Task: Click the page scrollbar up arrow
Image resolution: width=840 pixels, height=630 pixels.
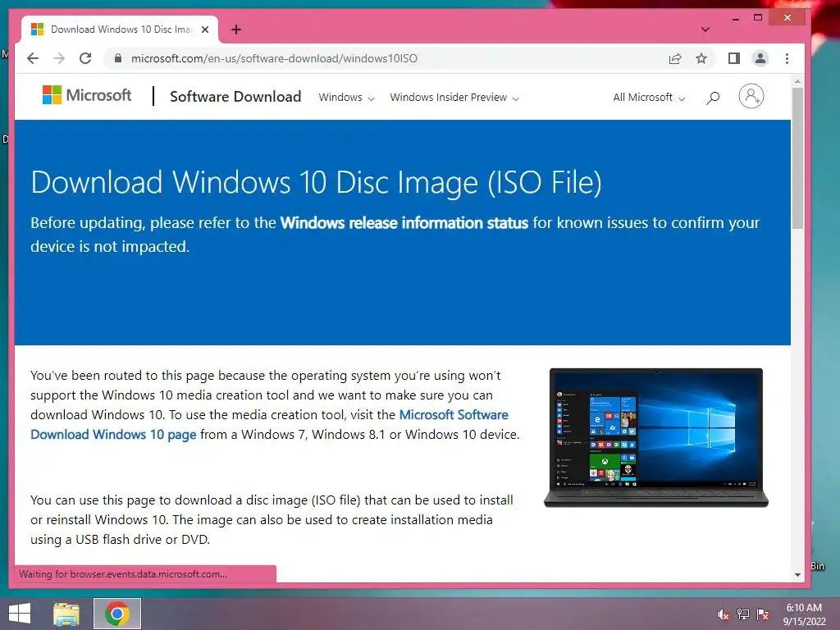Action: click(x=797, y=81)
